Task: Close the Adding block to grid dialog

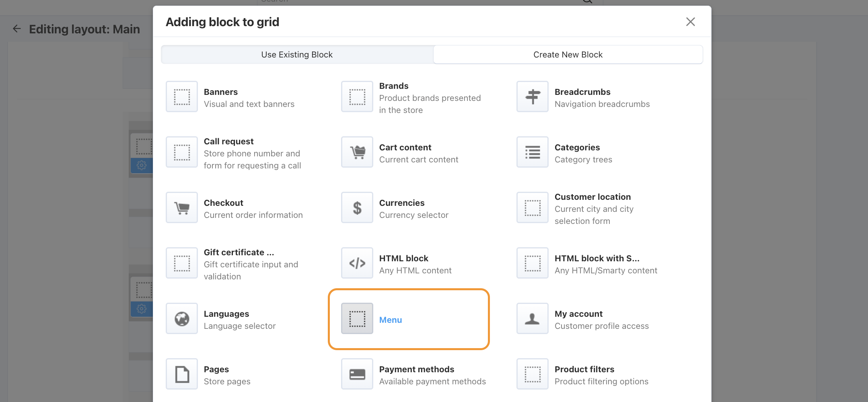Action: pyautogui.click(x=691, y=22)
